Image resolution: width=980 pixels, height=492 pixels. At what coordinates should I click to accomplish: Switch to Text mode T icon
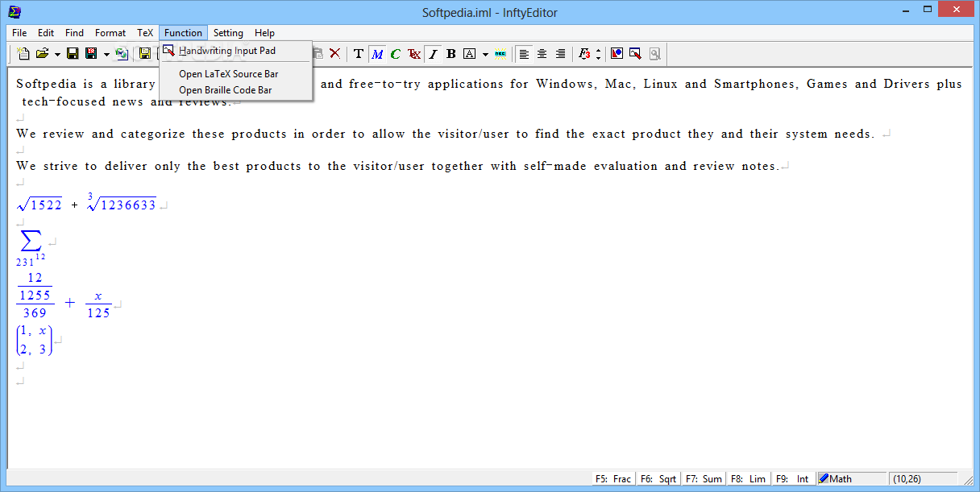click(359, 54)
